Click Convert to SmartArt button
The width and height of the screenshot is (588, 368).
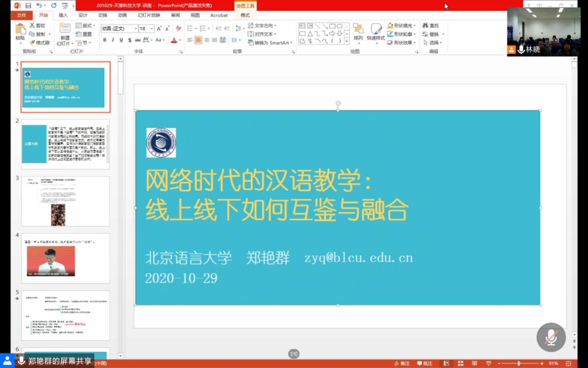270,43
